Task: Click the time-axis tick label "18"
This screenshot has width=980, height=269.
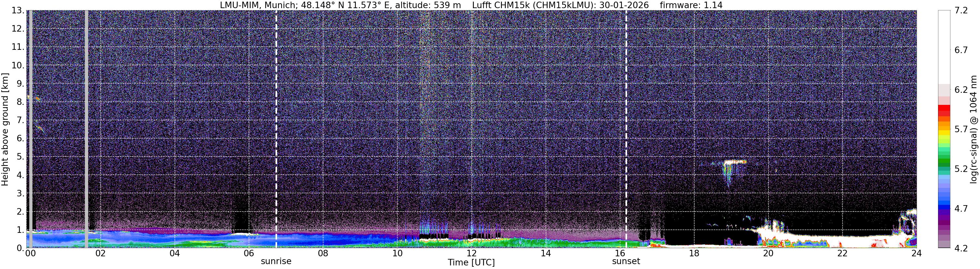Action: 694,253
